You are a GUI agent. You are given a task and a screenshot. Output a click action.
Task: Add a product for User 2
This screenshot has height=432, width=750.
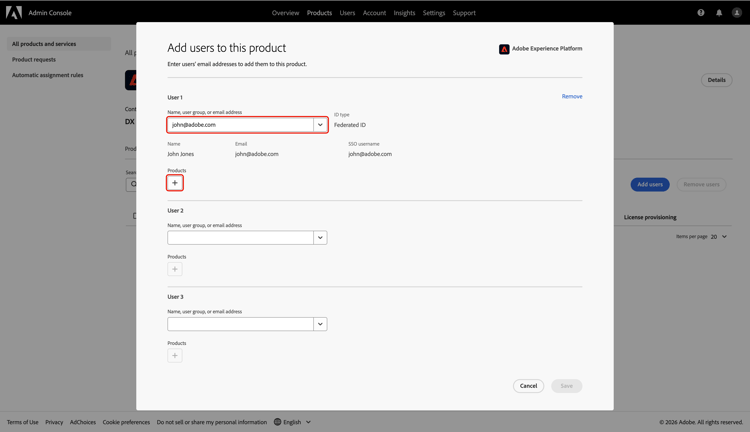coord(175,269)
